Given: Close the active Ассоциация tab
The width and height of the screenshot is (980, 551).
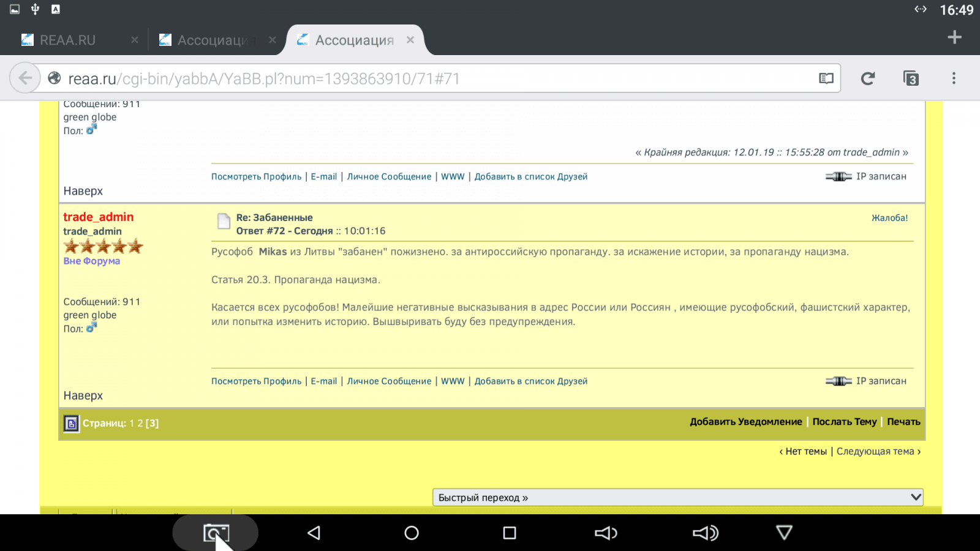Looking at the screenshot, I should pos(410,40).
